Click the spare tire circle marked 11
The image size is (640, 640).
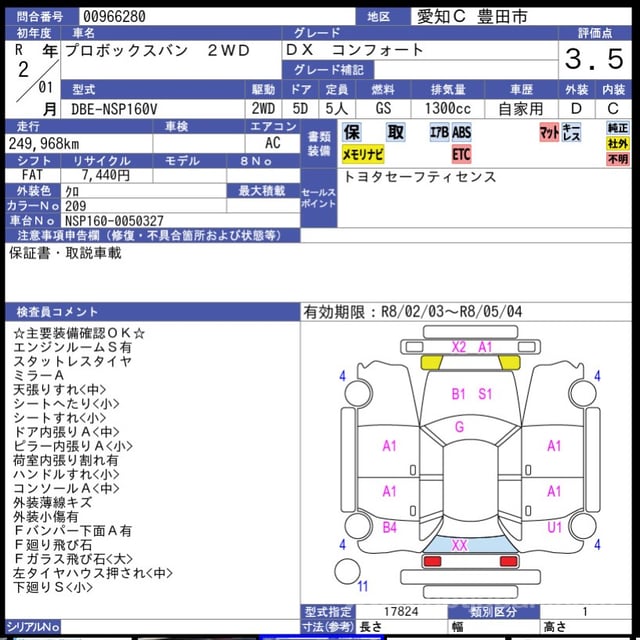point(347,572)
